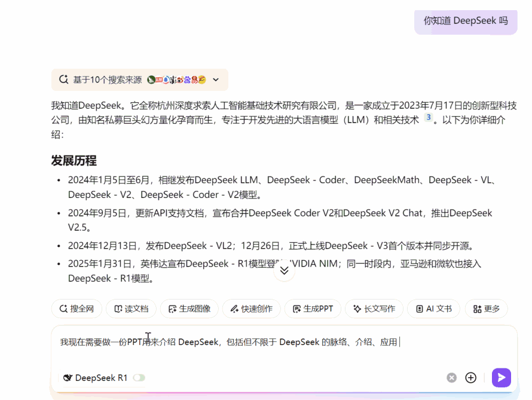
Task: Click the scroll-to-bottom double chevron button
Action: (285, 270)
